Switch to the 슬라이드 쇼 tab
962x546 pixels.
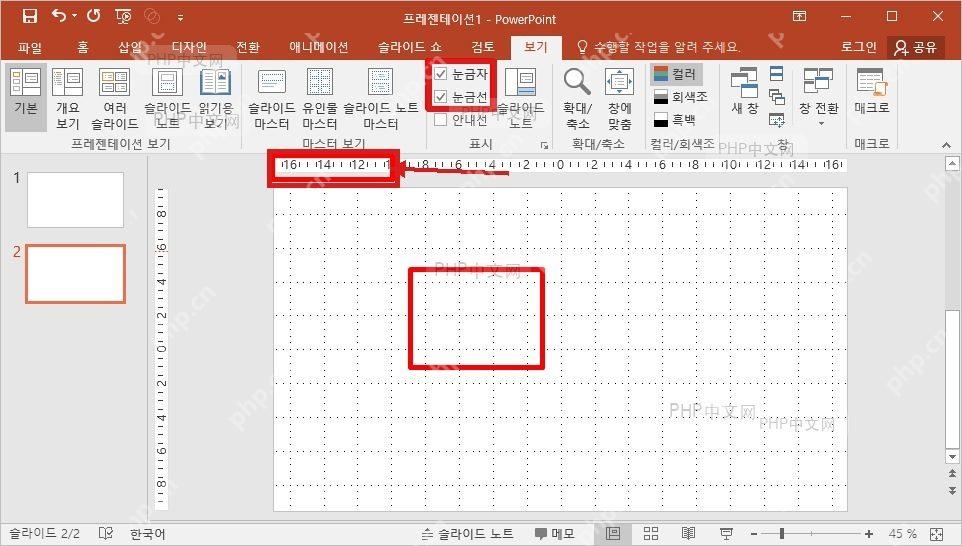pyautogui.click(x=410, y=47)
